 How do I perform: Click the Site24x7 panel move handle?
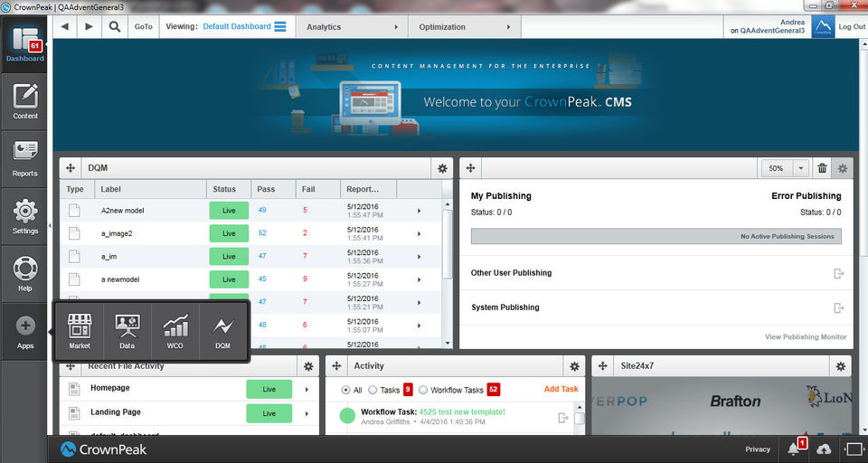coord(603,366)
